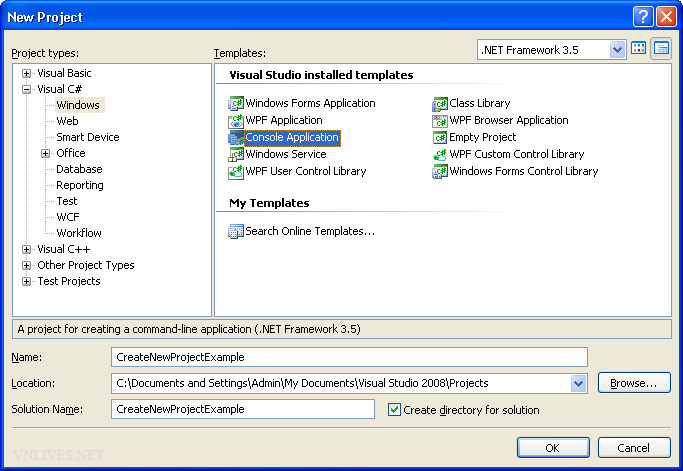Collapse the Visual C# tree node

pyautogui.click(x=27, y=89)
